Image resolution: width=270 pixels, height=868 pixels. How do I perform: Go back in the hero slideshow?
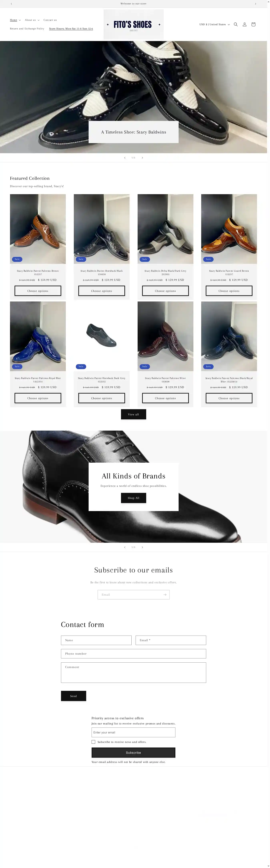(x=125, y=158)
